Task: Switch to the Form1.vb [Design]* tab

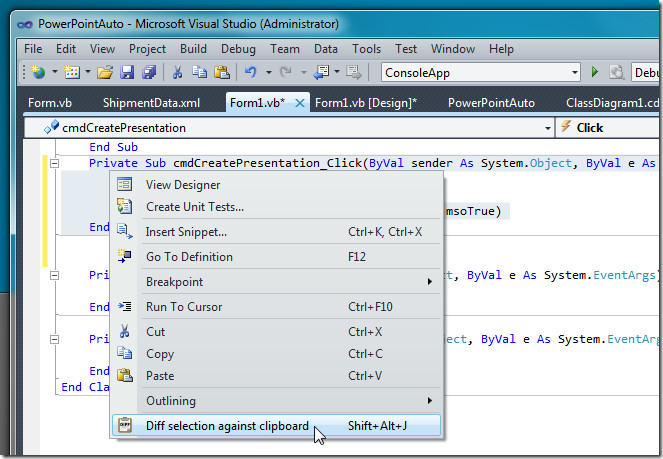Action: [366, 103]
